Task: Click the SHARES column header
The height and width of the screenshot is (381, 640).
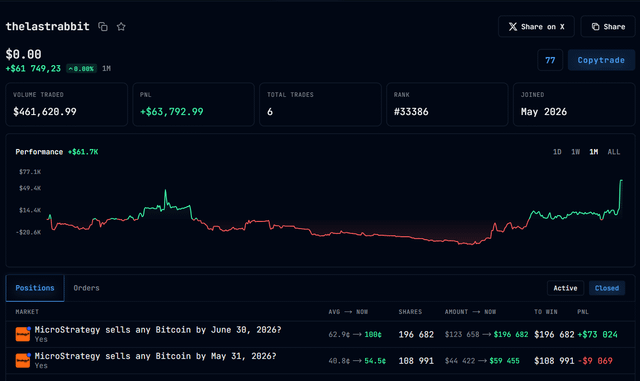Action: pos(410,312)
